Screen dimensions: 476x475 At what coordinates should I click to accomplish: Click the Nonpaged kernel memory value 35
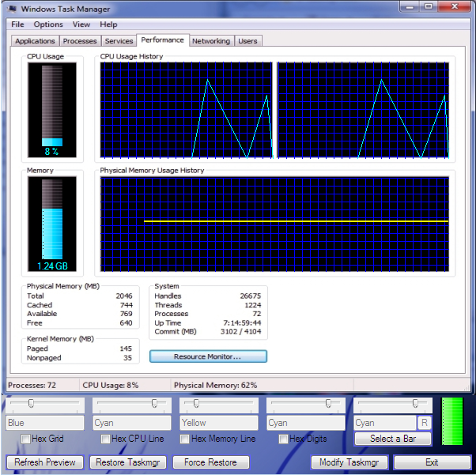127,358
